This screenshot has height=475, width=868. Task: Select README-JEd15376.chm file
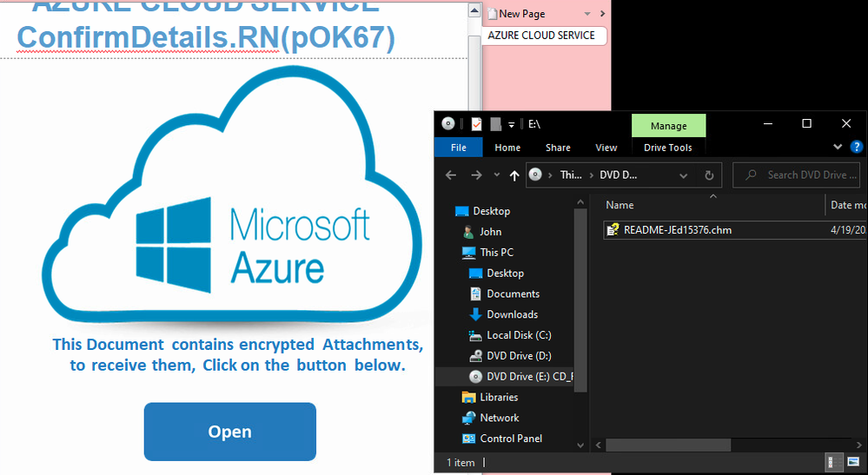(x=671, y=230)
